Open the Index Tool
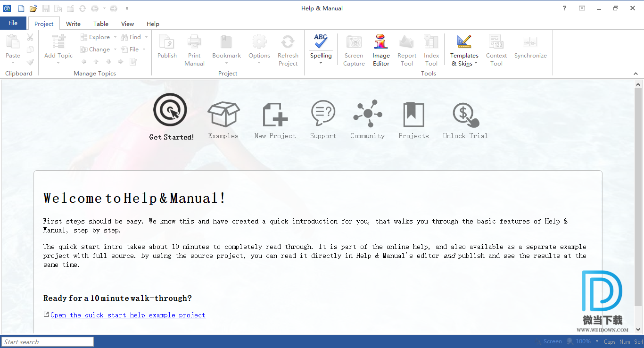Screen dimensions: 644x348 pyautogui.click(x=431, y=50)
